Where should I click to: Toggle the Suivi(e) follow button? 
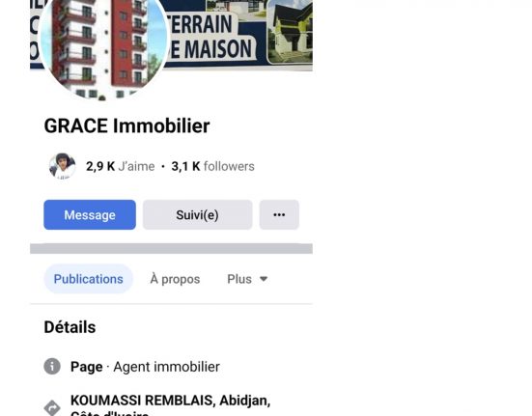(198, 214)
